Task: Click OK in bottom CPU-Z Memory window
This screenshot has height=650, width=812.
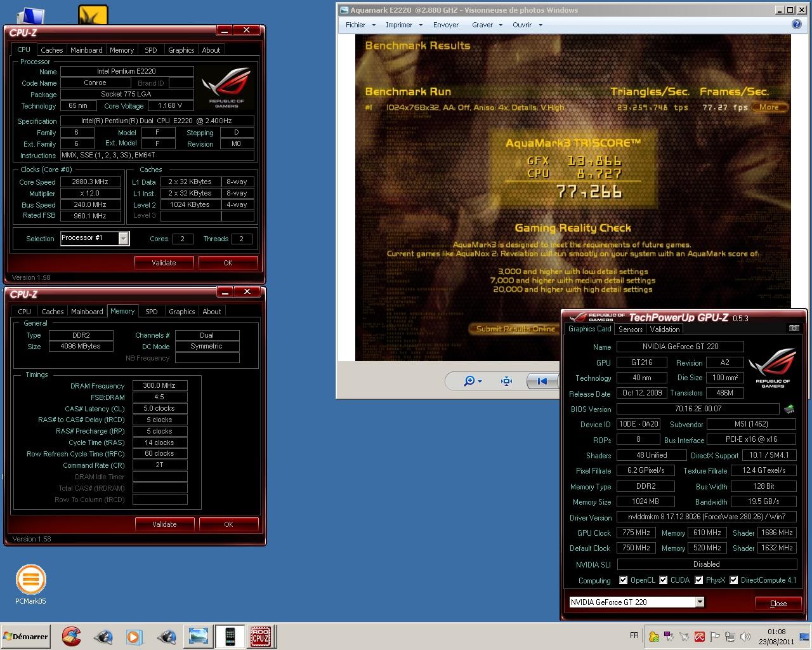Action: (229, 524)
